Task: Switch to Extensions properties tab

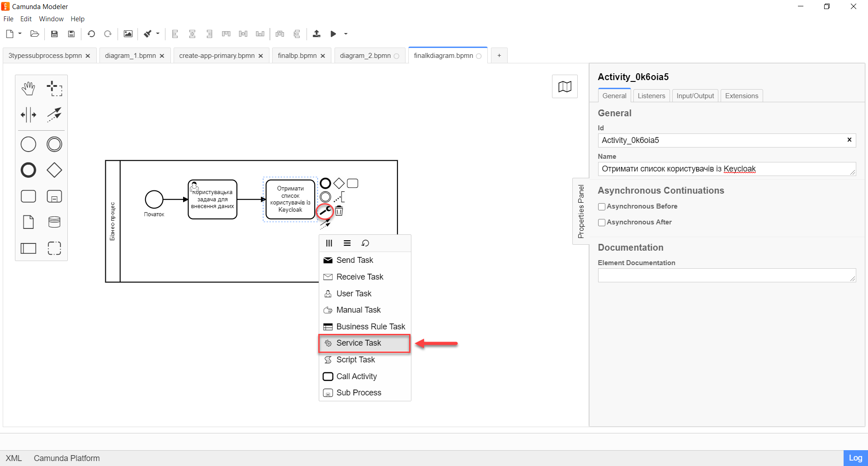Action: coord(741,96)
